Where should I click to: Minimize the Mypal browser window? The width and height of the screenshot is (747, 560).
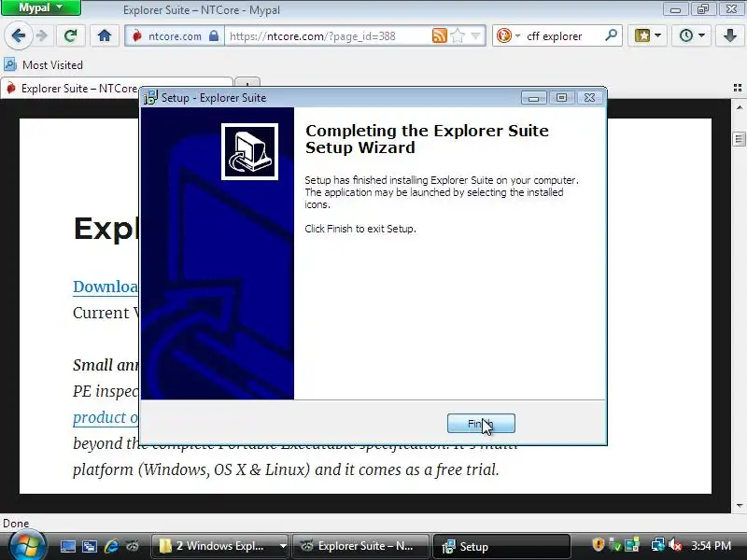(x=675, y=9)
